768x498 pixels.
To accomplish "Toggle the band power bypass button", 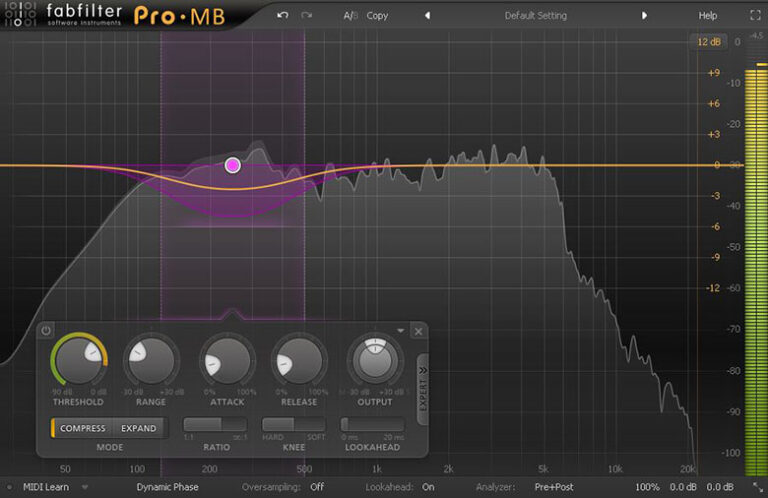I will (x=46, y=331).
